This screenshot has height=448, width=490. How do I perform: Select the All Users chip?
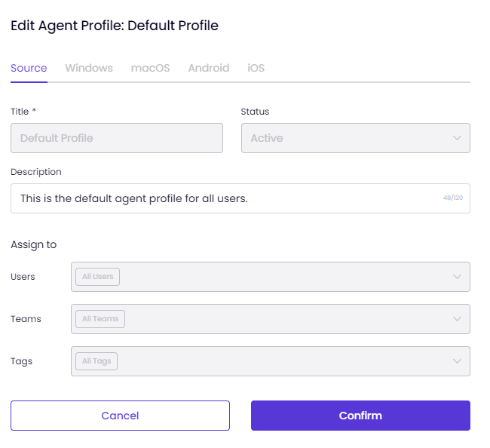(x=97, y=277)
